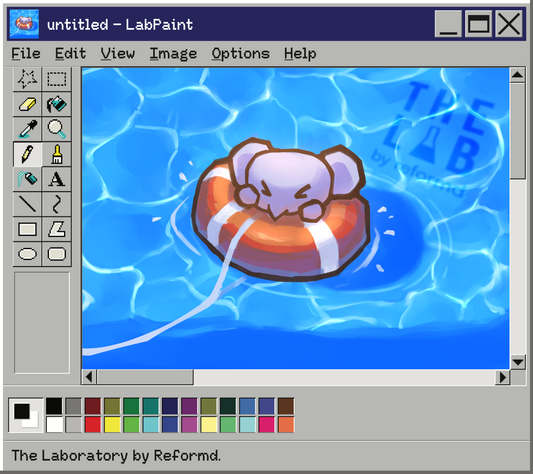Open the Help menu
The image size is (533, 474).
(x=300, y=54)
